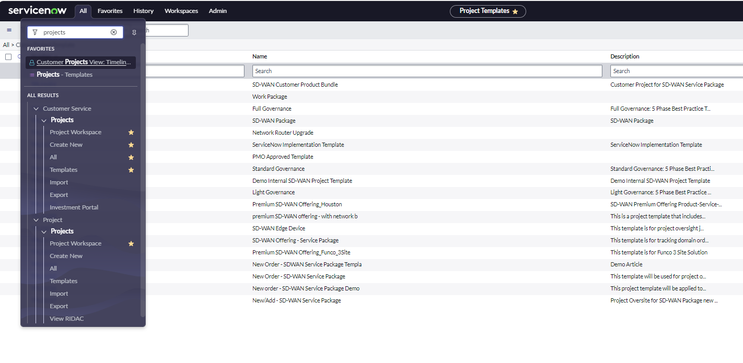Open Import under Customer Service Projects

[x=59, y=182]
